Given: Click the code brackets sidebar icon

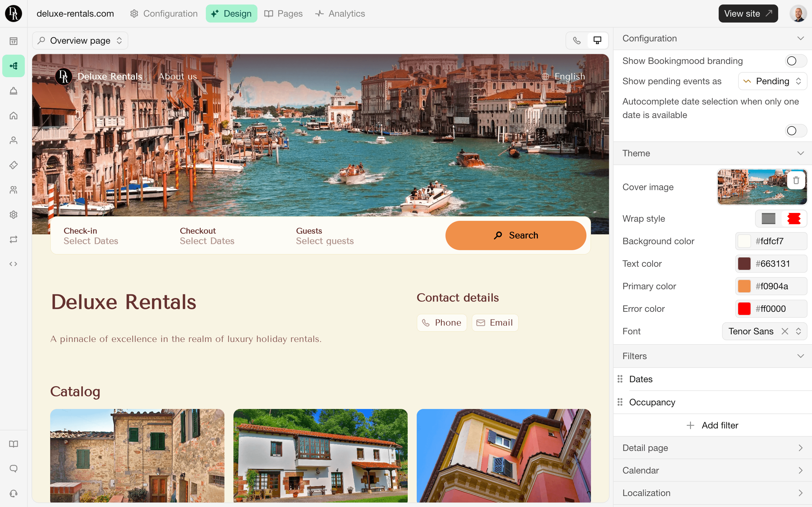Looking at the screenshot, I should click(x=14, y=264).
